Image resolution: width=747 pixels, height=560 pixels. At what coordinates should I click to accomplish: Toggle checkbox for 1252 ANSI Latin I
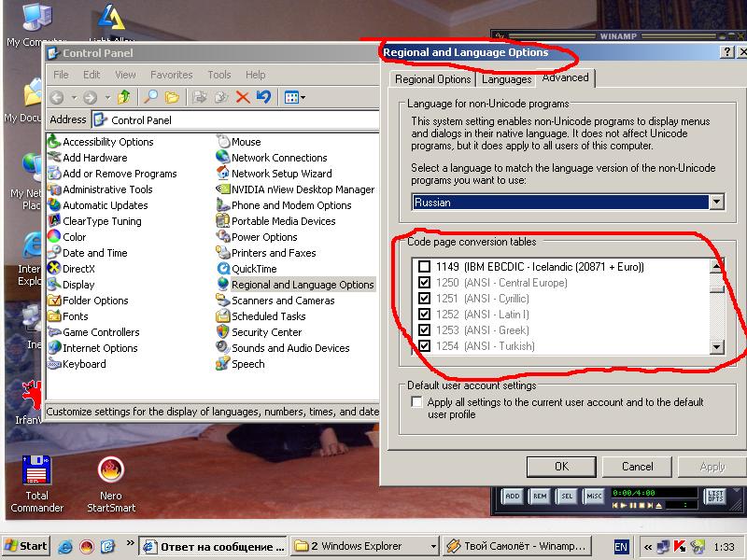click(x=424, y=315)
